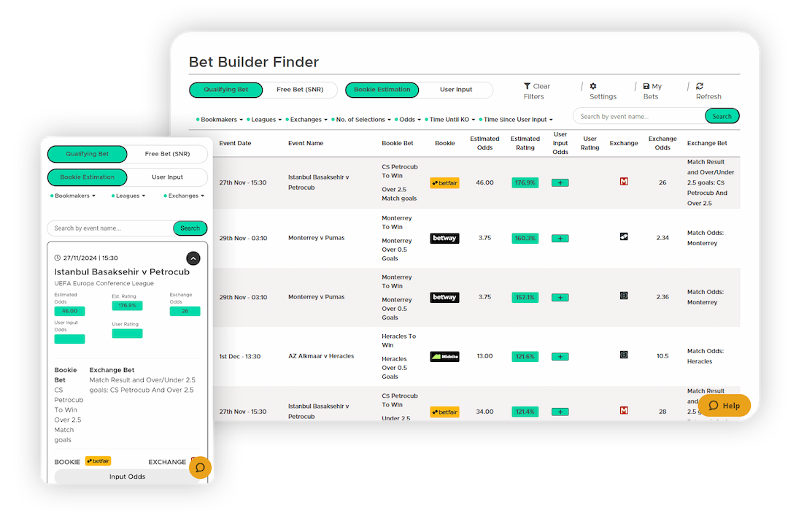Open Settings via the gear icon
788x532 pixels.
593,86
